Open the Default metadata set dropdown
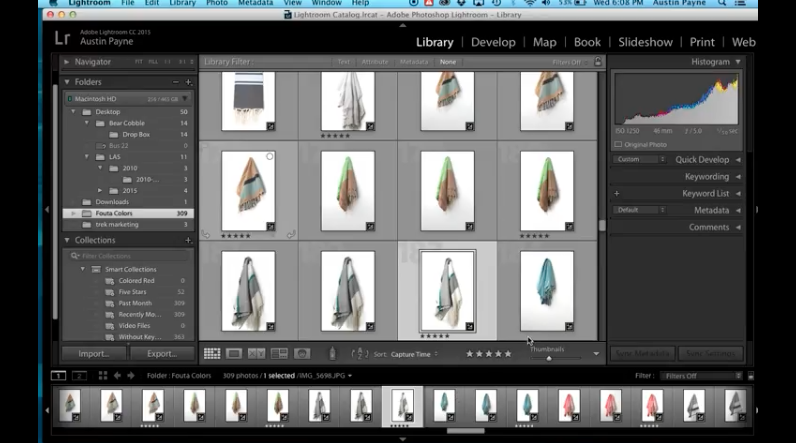796x443 pixels. coord(640,210)
